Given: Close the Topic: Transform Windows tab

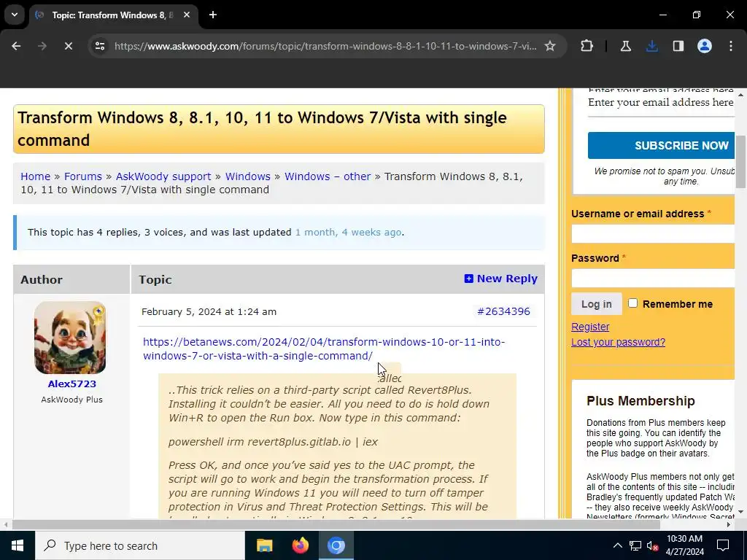Looking at the screenshot, I should tap(187, 15).
